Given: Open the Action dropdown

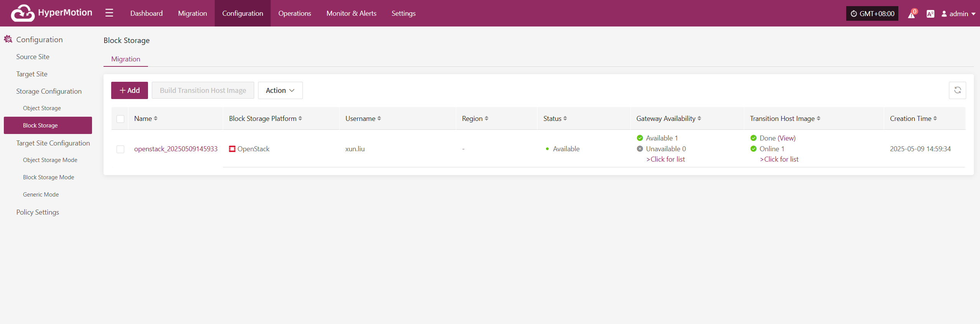Looking at the screenshot, I should coord(280,90).
